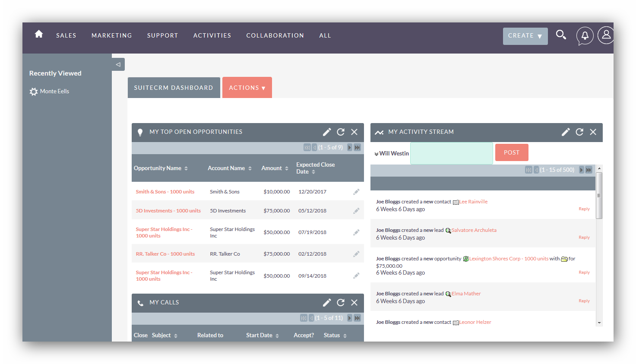Click the activity stream scrollbar thumb

(x=599, y=196)
